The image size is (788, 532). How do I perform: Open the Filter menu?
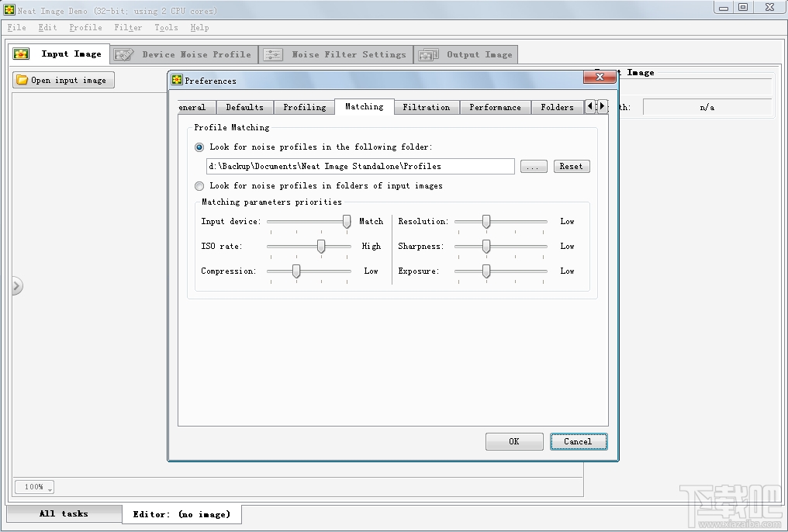tap(128, 28)
